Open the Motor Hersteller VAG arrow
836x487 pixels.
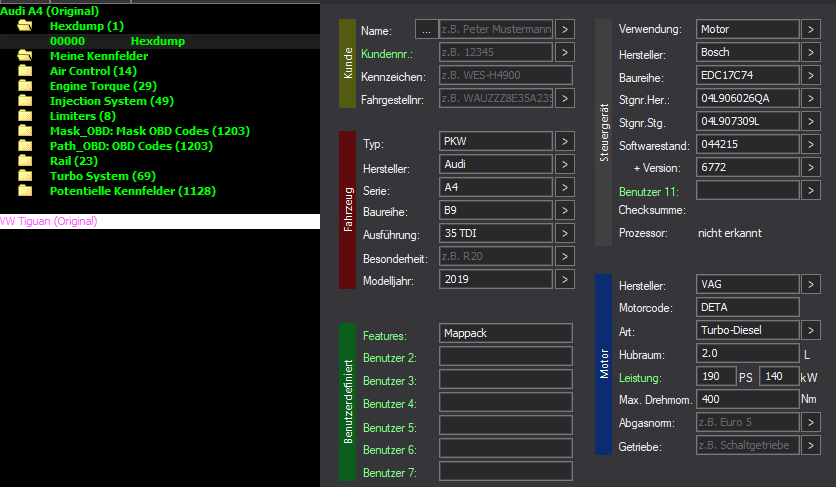tap(810, 284)
